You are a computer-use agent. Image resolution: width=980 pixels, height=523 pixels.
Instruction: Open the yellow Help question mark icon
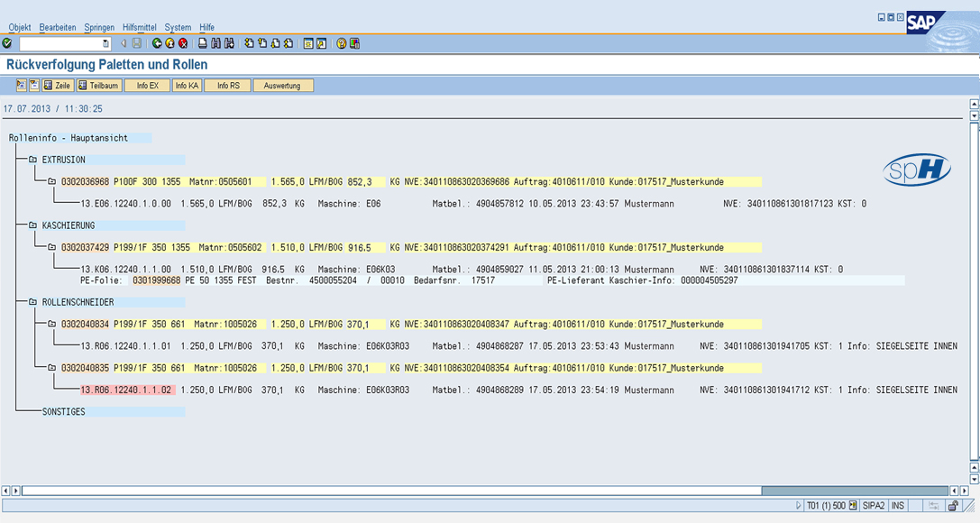tap(341, 43)
